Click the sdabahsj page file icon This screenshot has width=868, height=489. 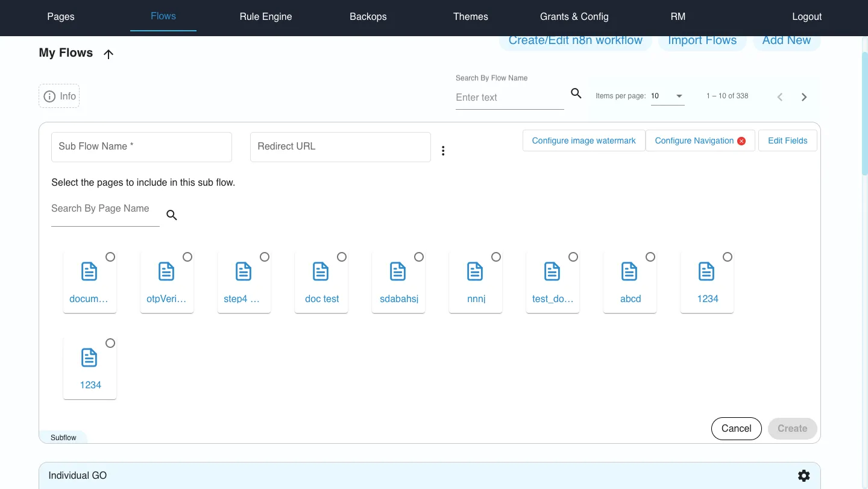[x=398, y=271]
